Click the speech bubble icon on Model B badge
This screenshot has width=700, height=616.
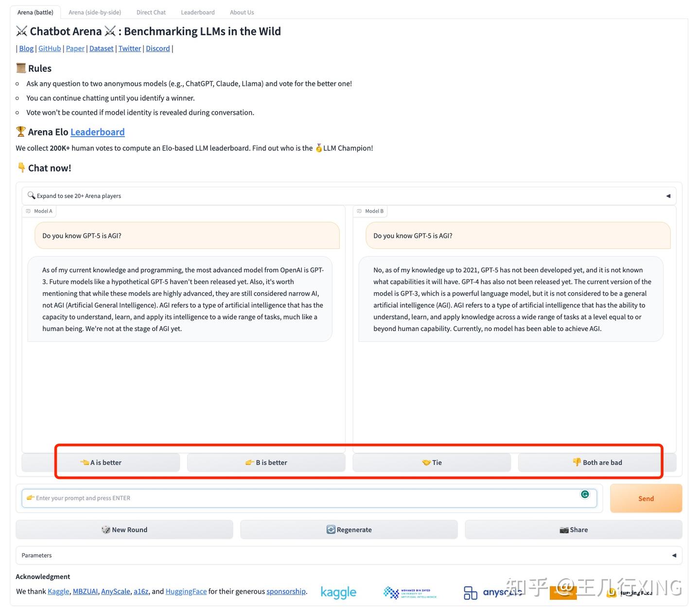pyautogui.click(x=360, y=211)
